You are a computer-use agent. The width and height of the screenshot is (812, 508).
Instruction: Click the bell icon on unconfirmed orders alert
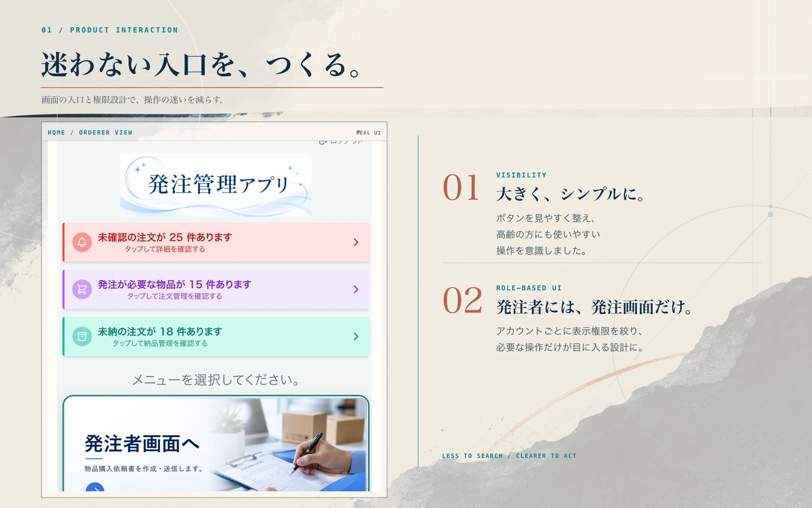82,242
